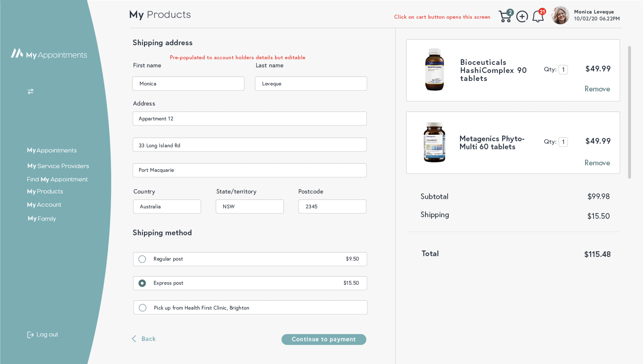Click the My Appointments logo icon
The width and height of the screenshot is (643, 364).
[17, 53]
